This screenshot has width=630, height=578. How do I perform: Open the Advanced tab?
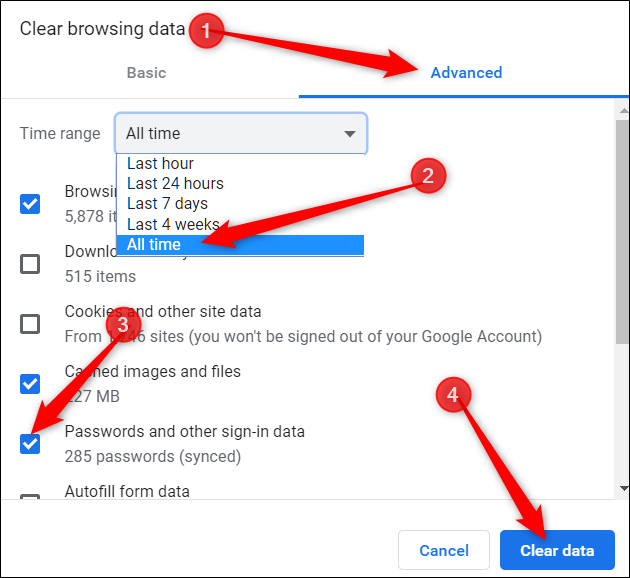tap(465, 73)
